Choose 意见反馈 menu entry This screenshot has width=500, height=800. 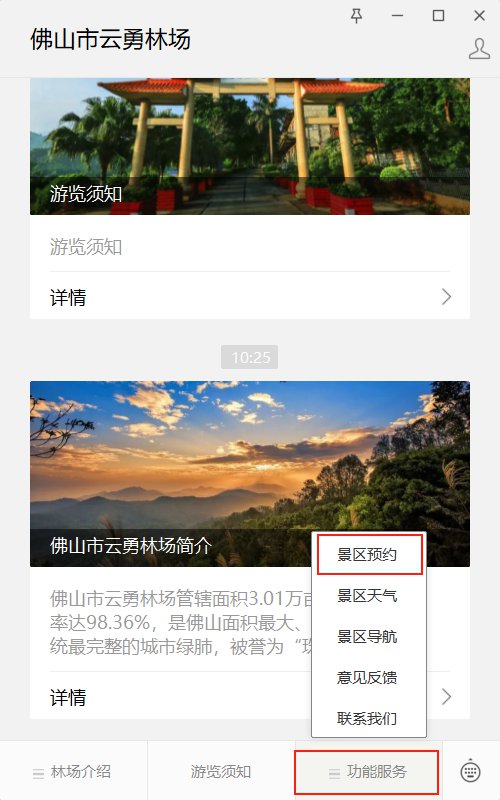[368, 678]
